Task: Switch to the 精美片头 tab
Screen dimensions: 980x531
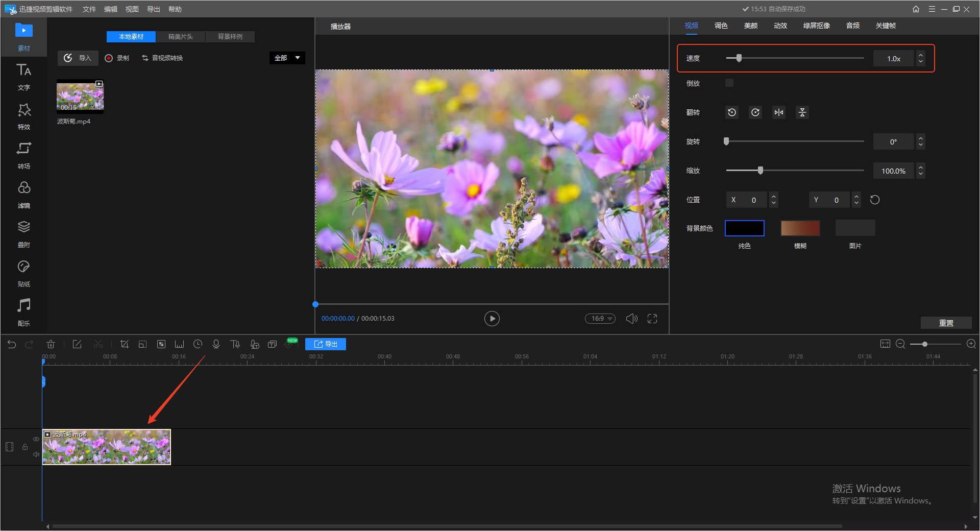Action: pos(181,37)
